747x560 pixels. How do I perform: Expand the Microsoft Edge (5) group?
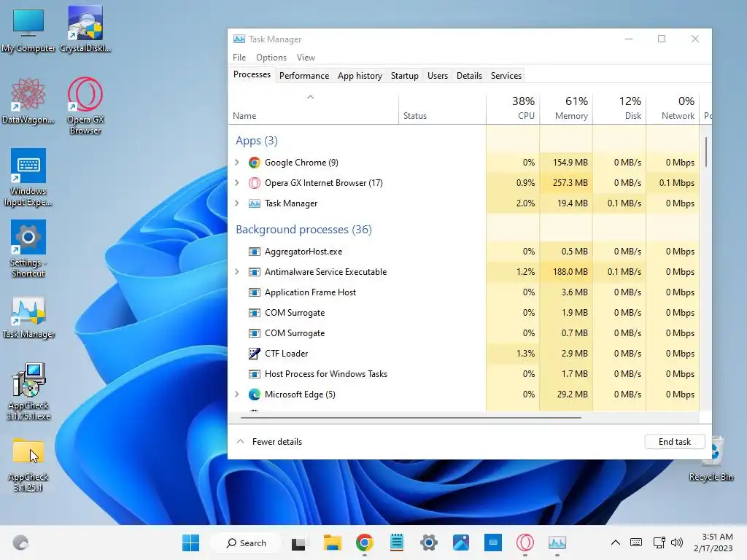(237, 394)
